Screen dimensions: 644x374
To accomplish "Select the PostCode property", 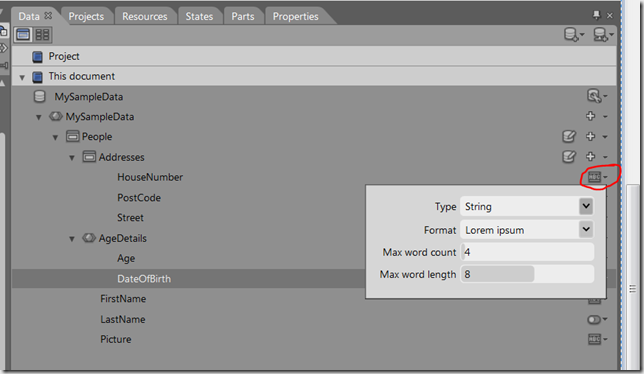I will 139,198.
